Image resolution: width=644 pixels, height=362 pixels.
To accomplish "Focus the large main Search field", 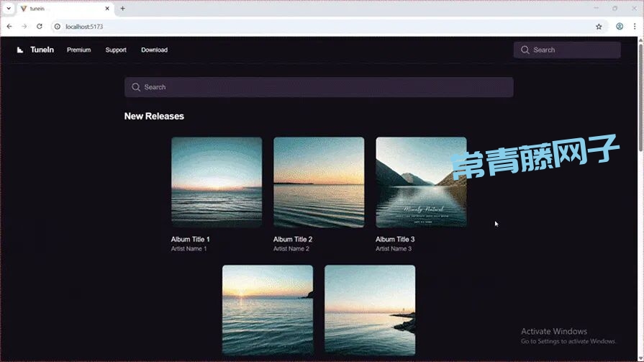I will tap(324, 87).
